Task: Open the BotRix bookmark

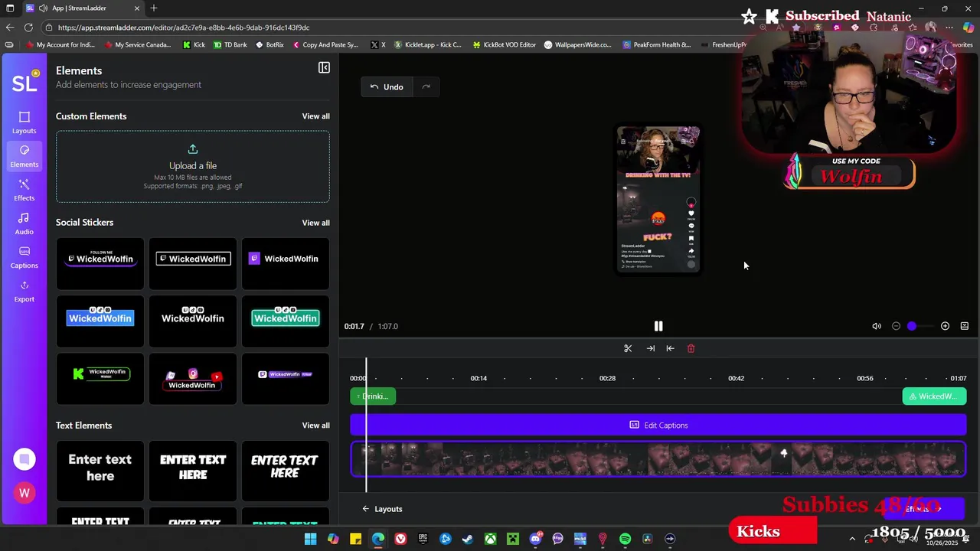Action: 269,45
